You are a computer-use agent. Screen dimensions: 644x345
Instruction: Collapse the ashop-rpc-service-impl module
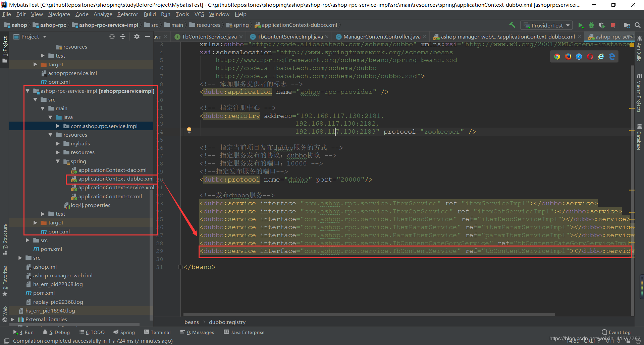[28, 91]
